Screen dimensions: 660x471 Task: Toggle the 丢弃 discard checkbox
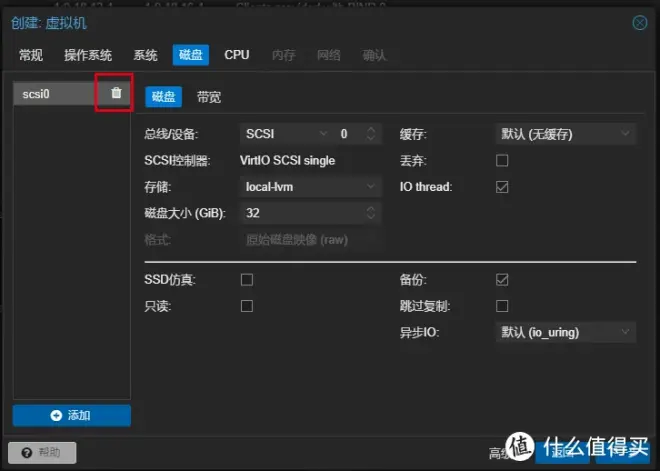(502, 160)
